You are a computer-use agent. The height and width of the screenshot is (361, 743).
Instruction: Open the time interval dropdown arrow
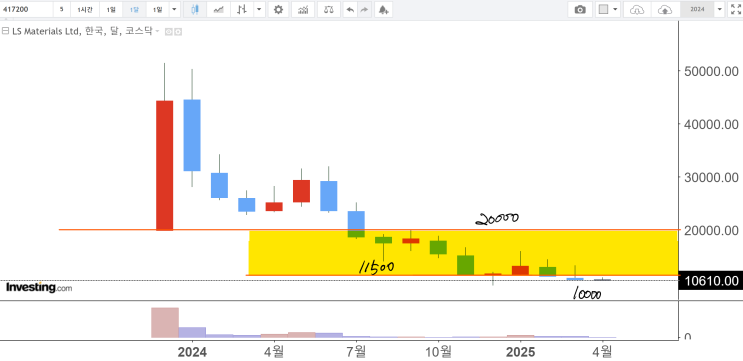(174, 9)
